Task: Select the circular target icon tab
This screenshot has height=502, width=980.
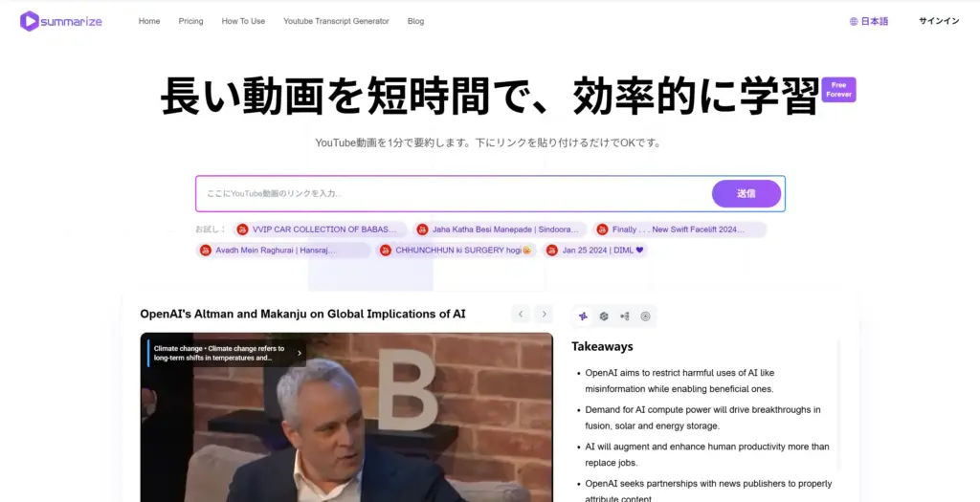Action: click(x=645, y=316)
